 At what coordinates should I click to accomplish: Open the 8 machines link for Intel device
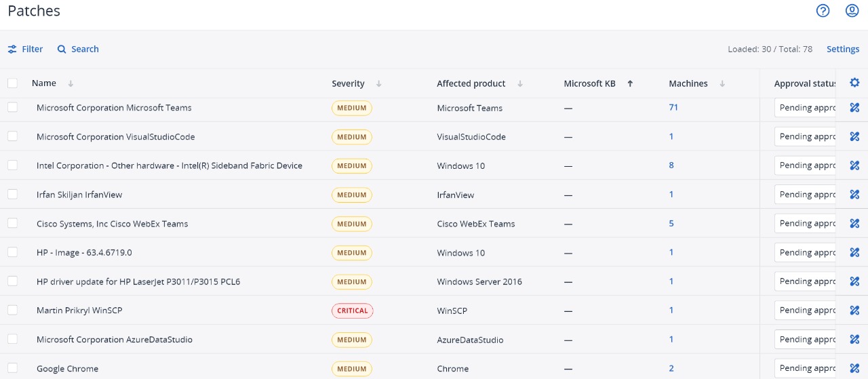pos(671,165)
